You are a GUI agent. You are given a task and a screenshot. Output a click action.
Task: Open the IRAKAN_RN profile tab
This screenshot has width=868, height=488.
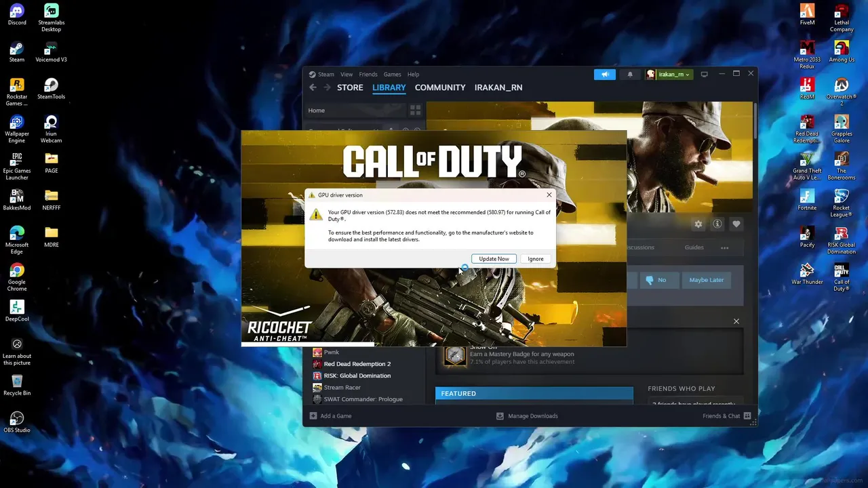[498, 87]
